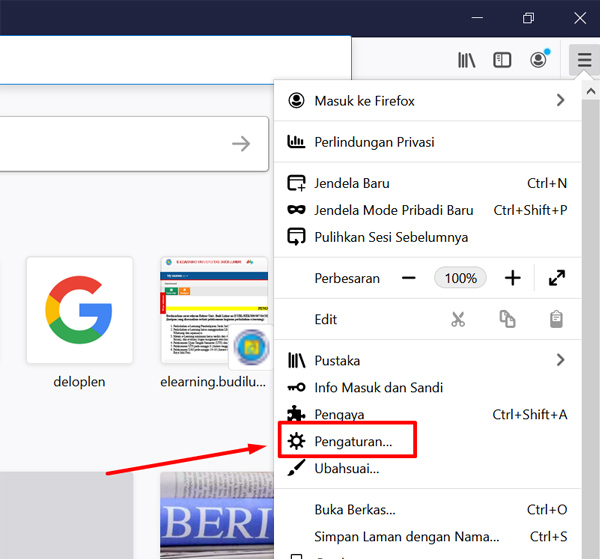Focus the browser address bar
The image size is (600, 559).
(175, 60)
